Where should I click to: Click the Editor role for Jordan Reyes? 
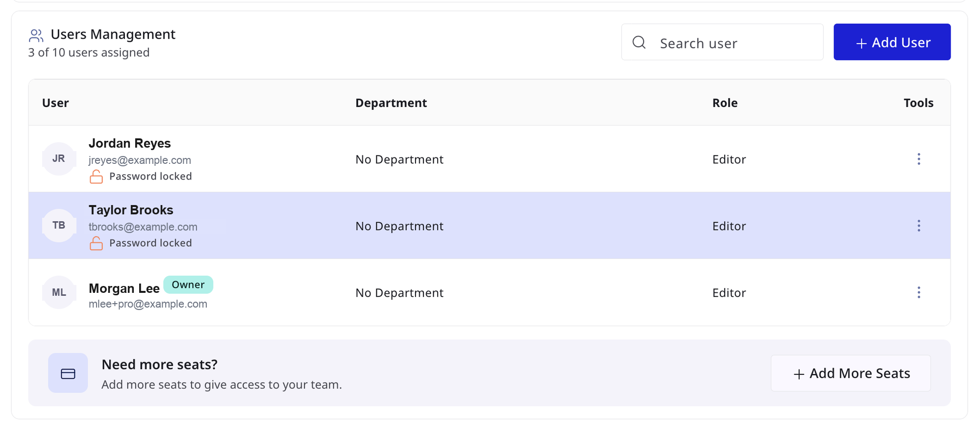coord(729,159)
